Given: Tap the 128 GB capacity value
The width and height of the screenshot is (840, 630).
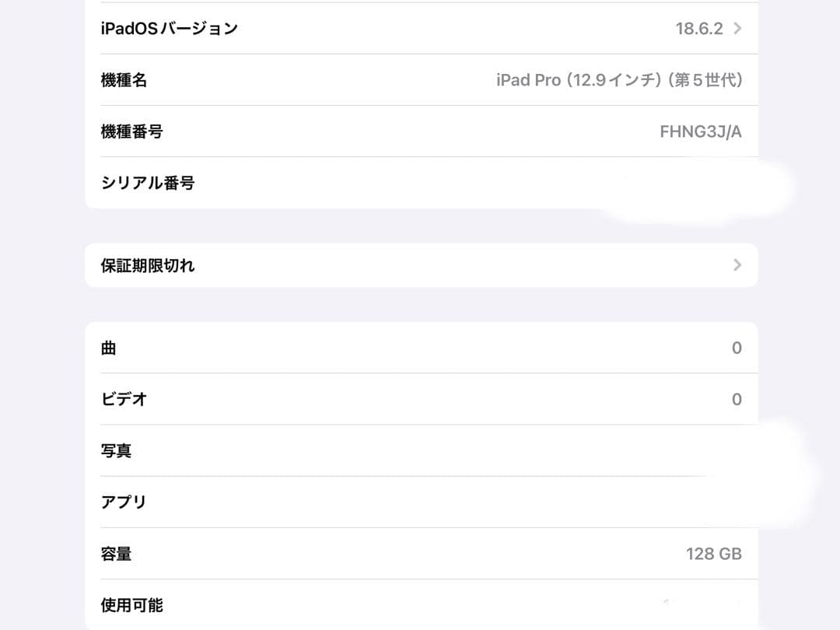Looking at the screenshot, I should [713, 554].
